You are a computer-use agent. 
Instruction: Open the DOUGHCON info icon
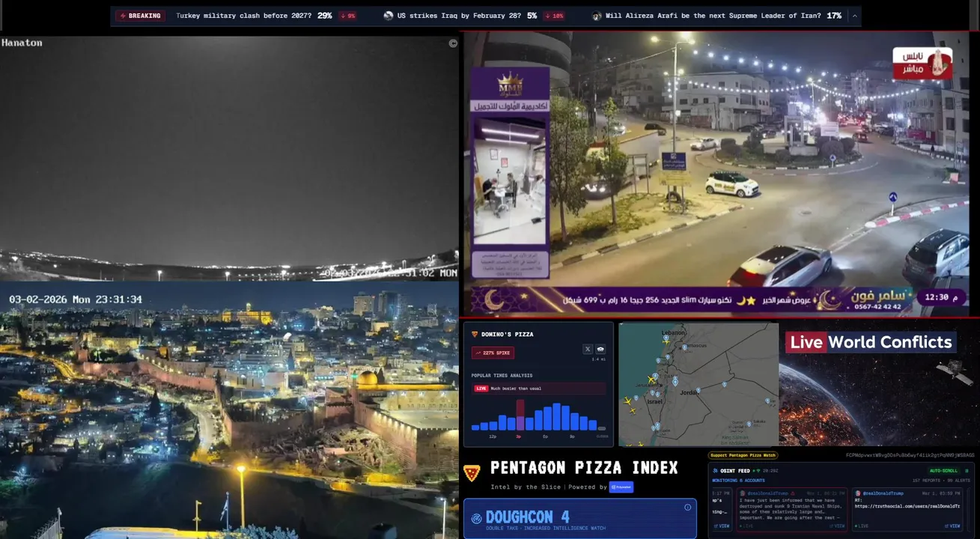(x=687, y=508)
